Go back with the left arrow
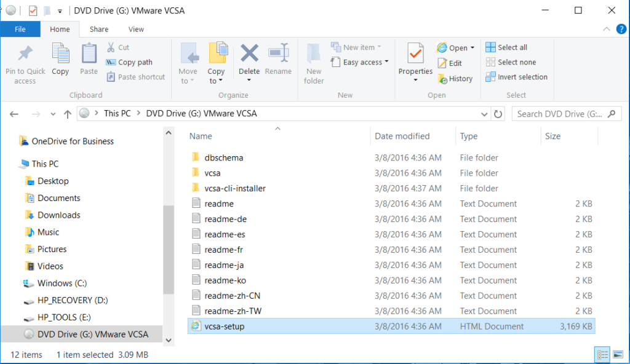 [14, 114]
